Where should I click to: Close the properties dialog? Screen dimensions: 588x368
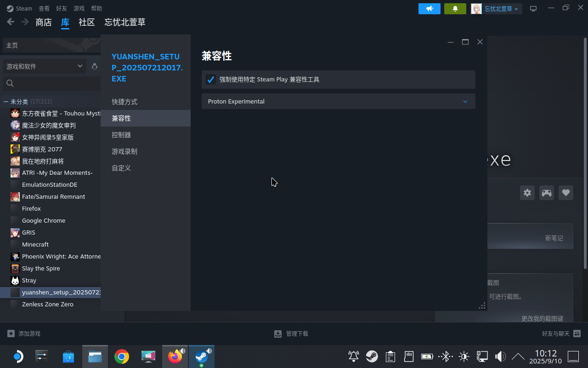click(x=480, y=42)
